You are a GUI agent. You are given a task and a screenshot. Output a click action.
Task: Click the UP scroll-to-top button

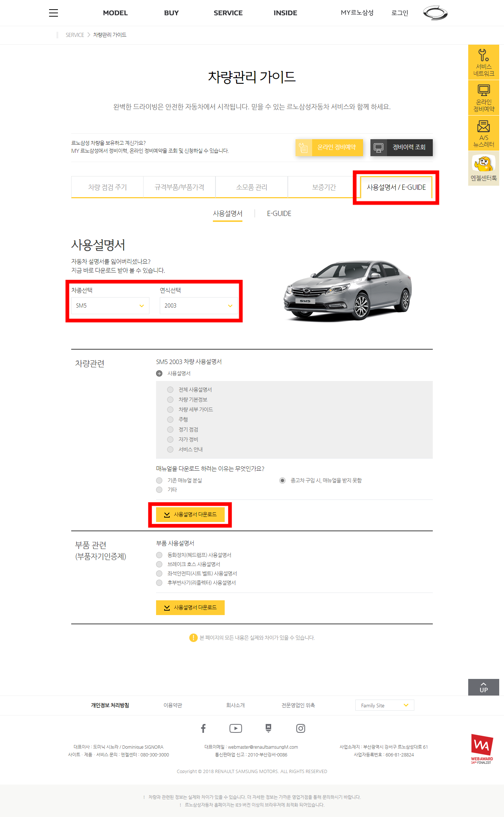484,687
